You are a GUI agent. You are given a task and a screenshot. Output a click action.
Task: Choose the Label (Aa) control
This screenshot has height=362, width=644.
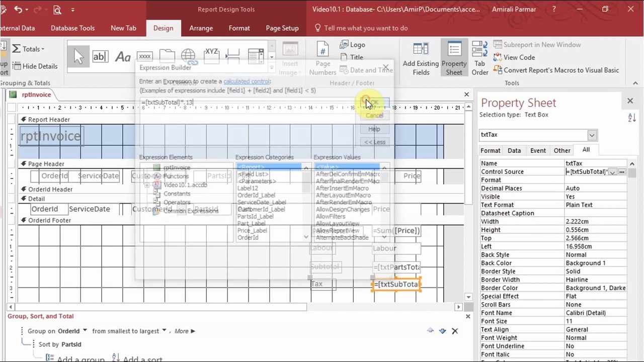(x=123, y=56)
